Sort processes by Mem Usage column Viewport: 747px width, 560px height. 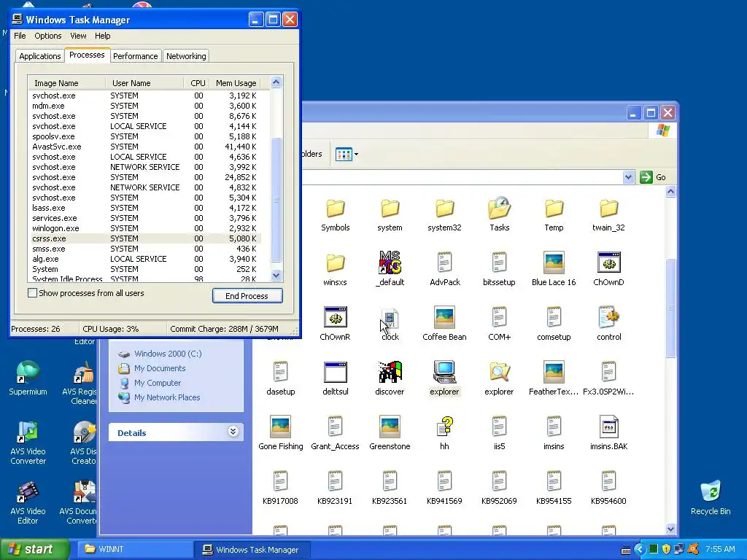(236, 83)
